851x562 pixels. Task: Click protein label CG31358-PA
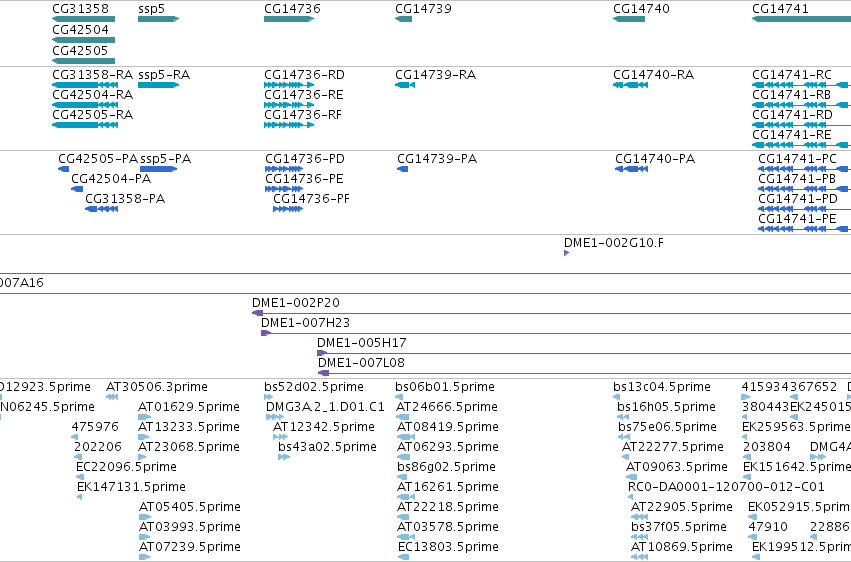tap(125, 199)
